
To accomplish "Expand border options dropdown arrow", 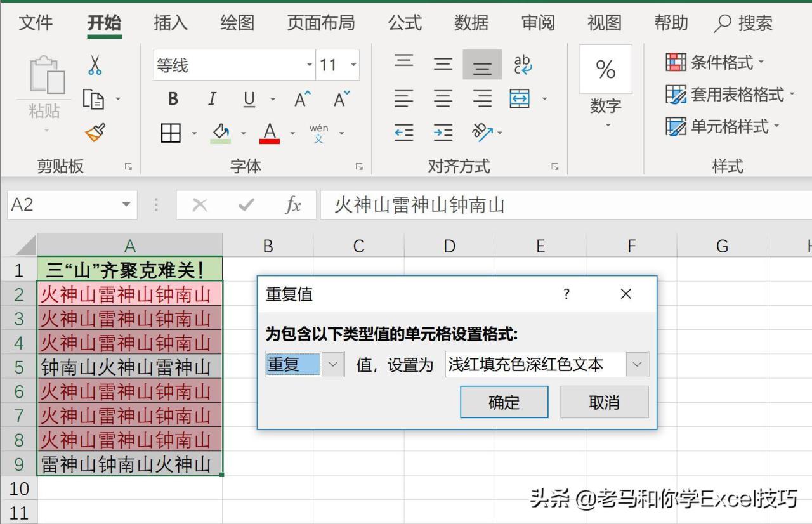I will point(194,134).
